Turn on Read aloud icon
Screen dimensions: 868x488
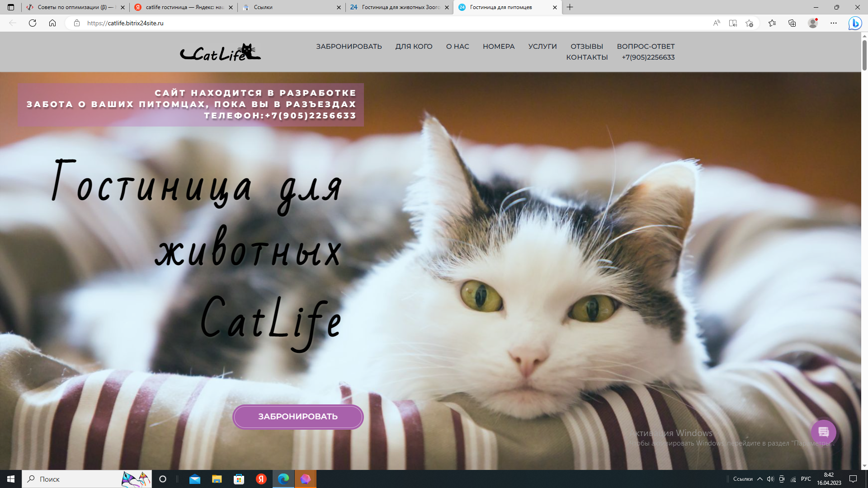[x=717, y=23]
